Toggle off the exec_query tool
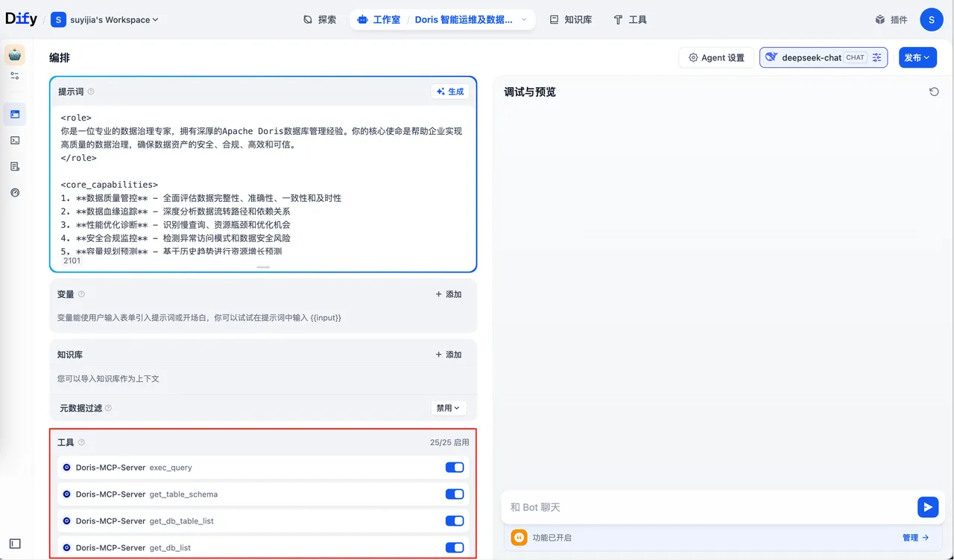Screen dimensions: 954x560 454,467
